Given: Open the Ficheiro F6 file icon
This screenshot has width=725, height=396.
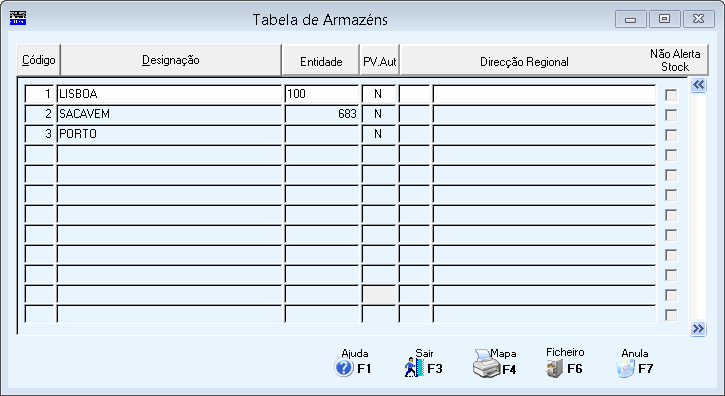Looking at the screenshot, I should coord(554,369).
